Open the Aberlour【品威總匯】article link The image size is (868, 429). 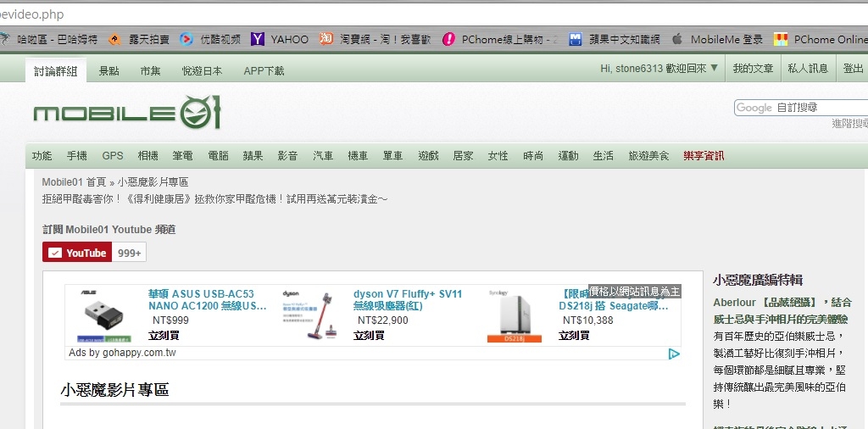click(782, 310)
